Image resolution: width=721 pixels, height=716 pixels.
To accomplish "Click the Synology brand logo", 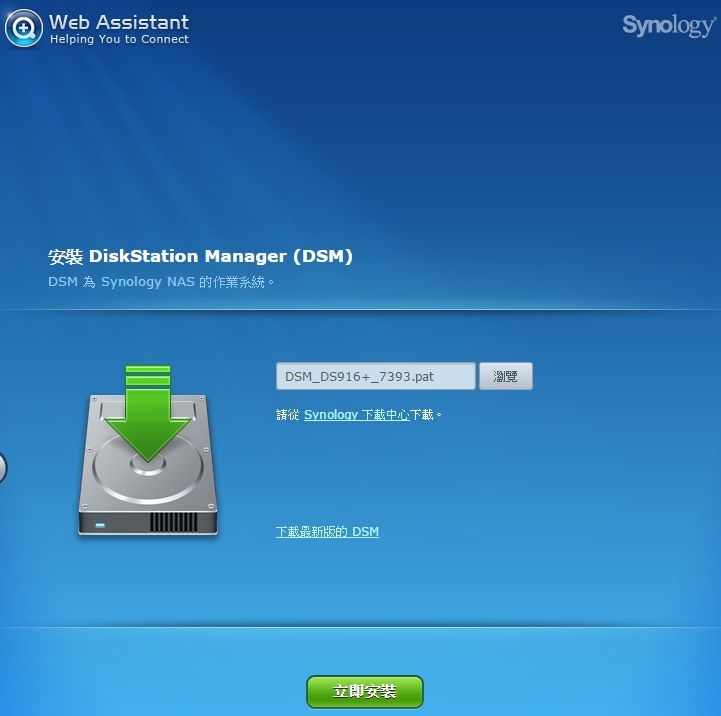I will 669,25.
